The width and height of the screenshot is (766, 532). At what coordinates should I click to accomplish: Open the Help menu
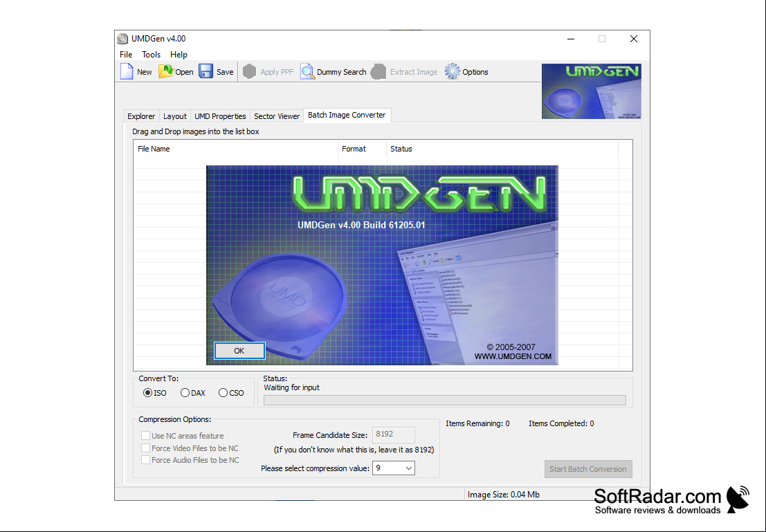click(x=179, y=54)
